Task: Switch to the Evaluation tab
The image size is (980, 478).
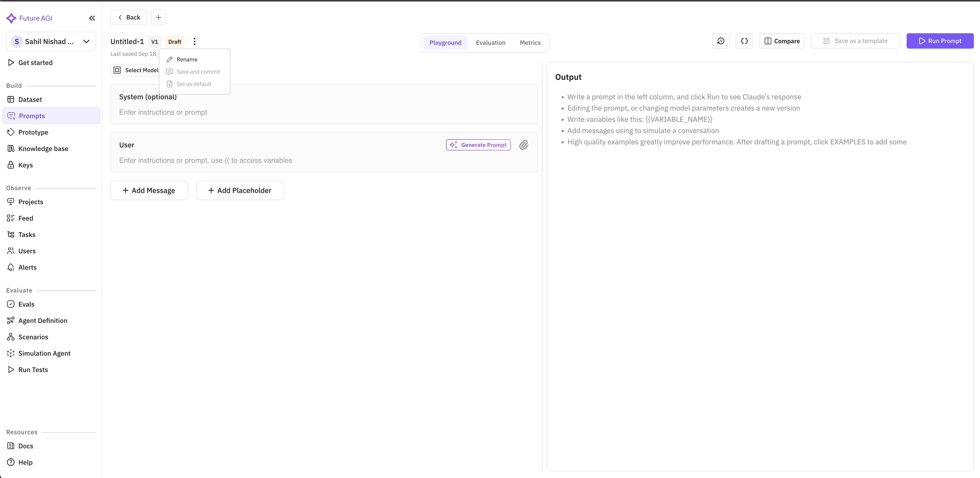Action: click(491, 43)
